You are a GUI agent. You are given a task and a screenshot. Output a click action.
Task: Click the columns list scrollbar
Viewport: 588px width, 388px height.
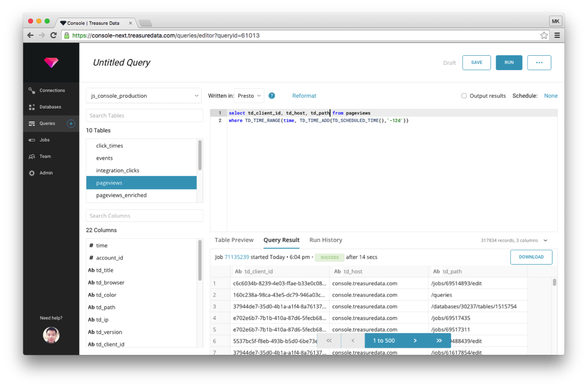click(200, 260)
